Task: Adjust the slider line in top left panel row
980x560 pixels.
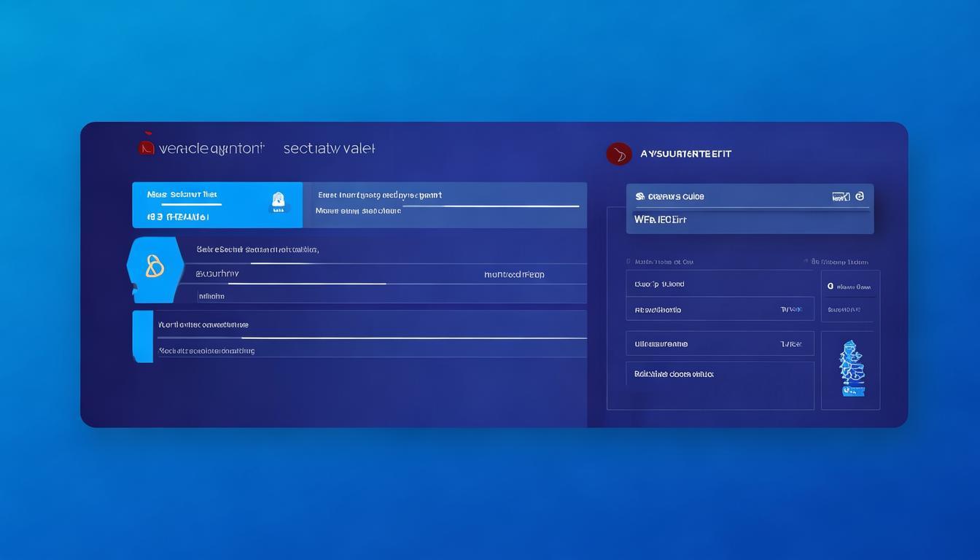Action: pos(491,206)
